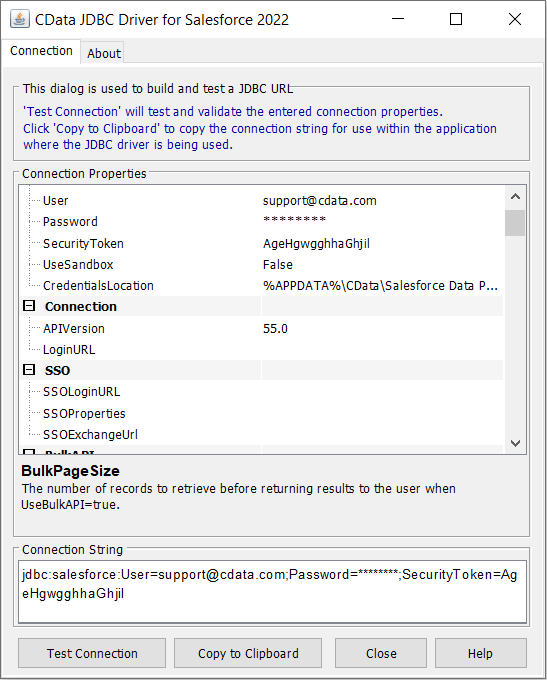The width and height of the screenshot is (547, 680).
Task: Select the SSOProperties property row
Action: click(262, 413)
